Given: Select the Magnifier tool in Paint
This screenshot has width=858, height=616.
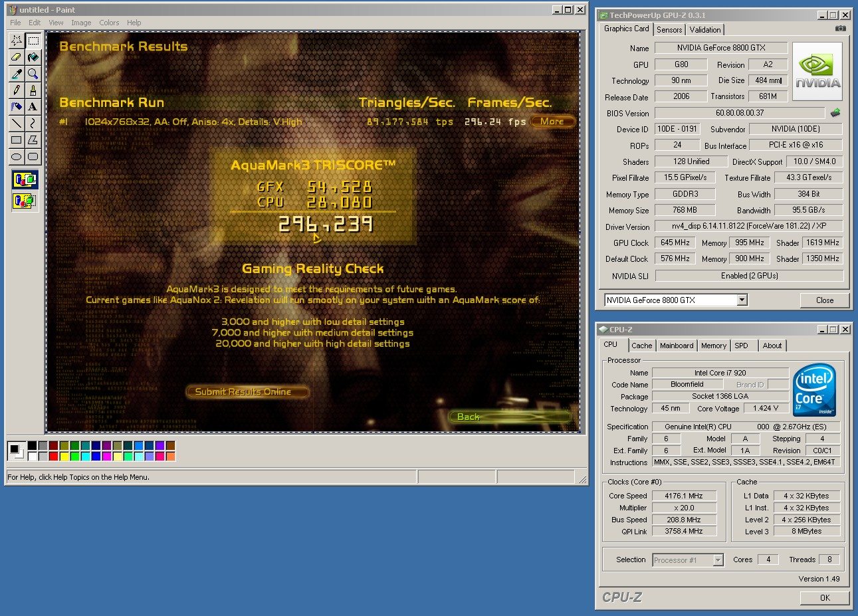Looking at the screenshot, I should tap(33, 74).
